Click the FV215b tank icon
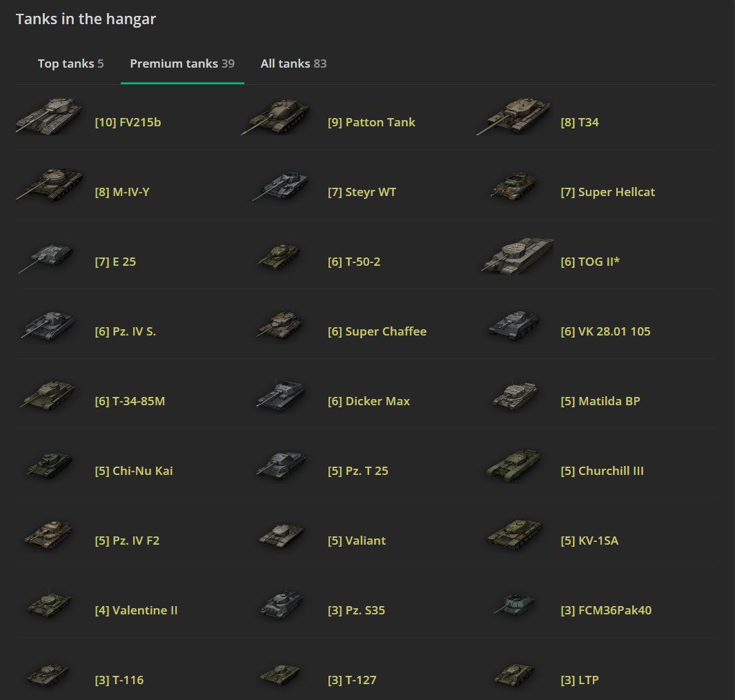Image resolution: width=735 pixels, height=700 pixels. tap(48, 116)
